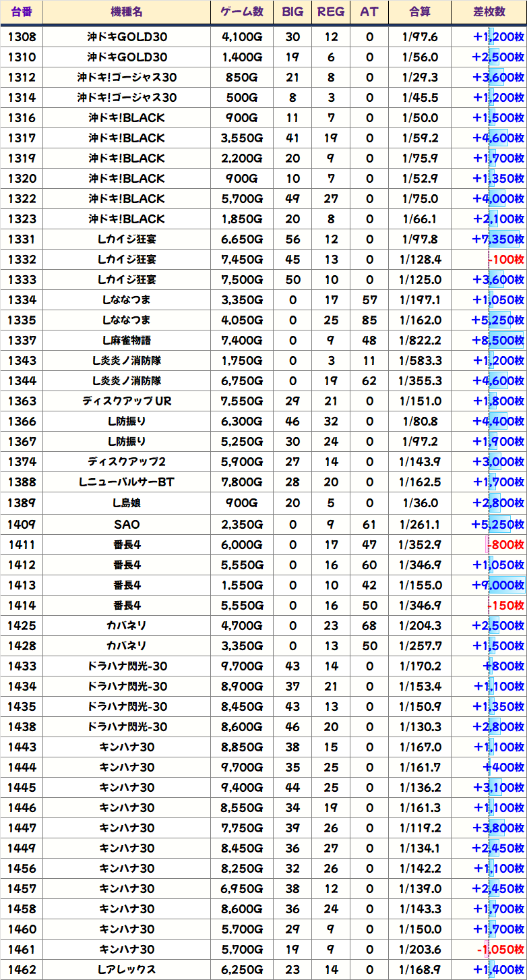Click 1/119.2 in row 1447

[x=420, y=828]
